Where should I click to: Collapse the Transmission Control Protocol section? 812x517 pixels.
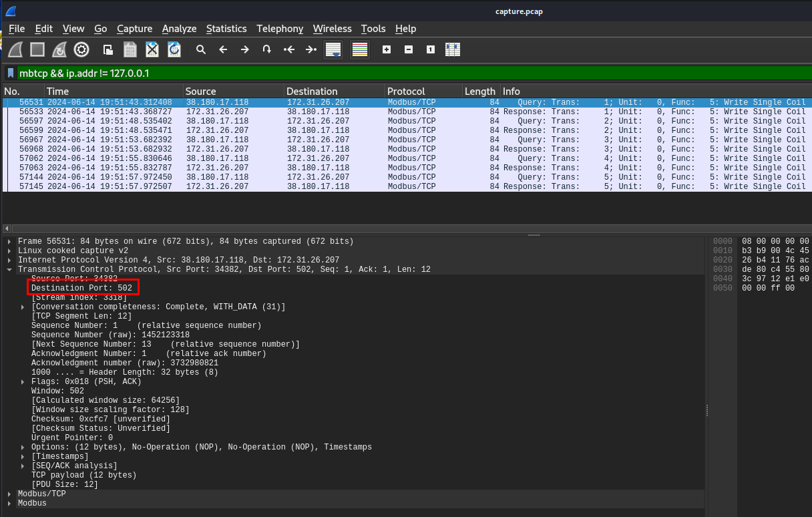tap(9, 269)
